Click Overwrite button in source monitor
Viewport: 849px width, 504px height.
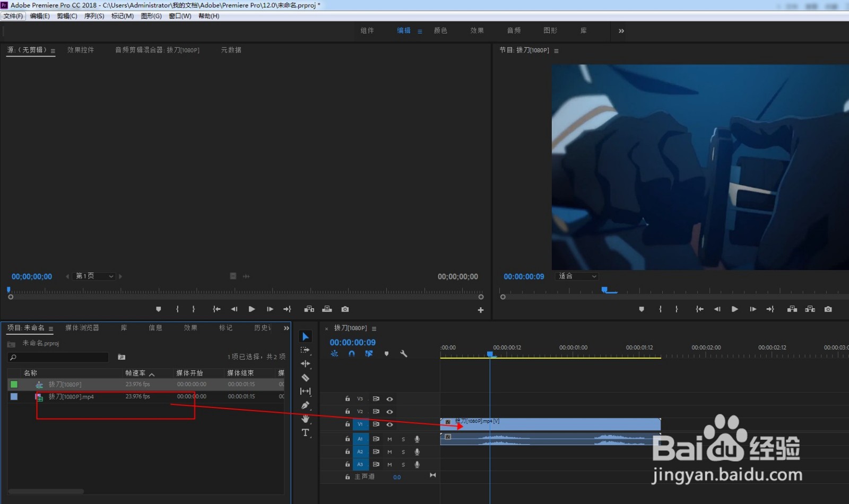[327, 309]
